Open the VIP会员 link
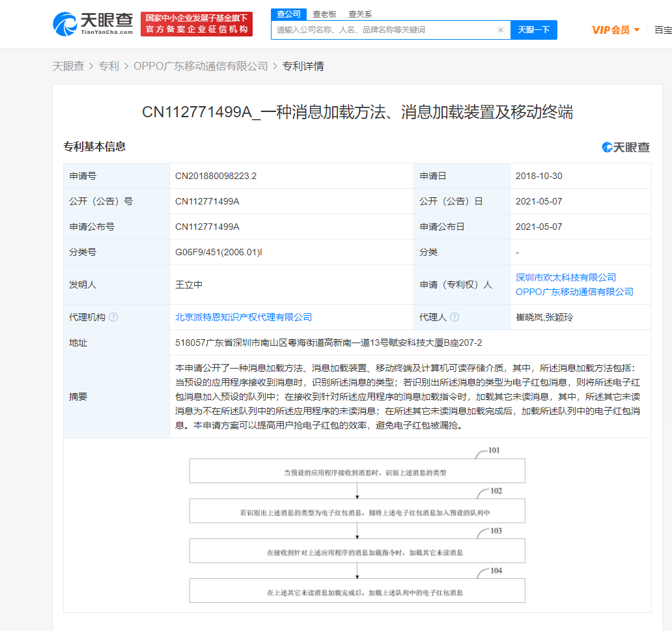 (610, 30)
